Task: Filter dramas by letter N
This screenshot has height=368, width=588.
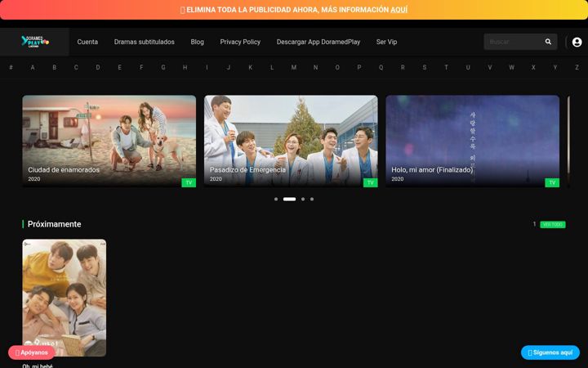Action: click(x=315, y=68)
